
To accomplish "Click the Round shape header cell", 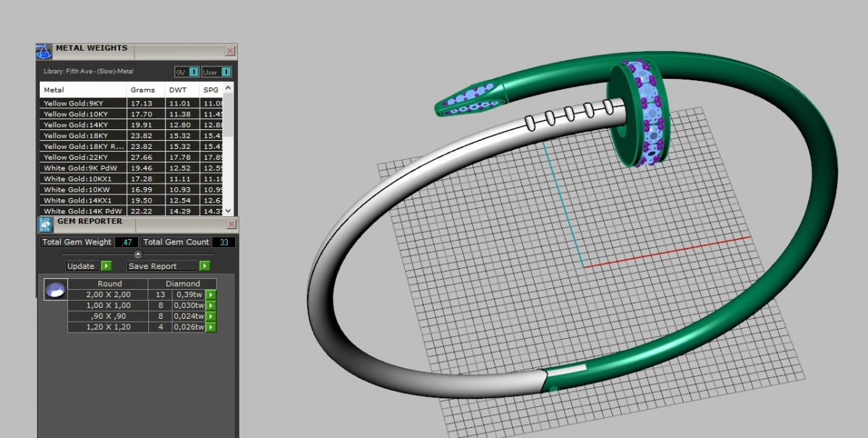I will (x=109, y=284).
